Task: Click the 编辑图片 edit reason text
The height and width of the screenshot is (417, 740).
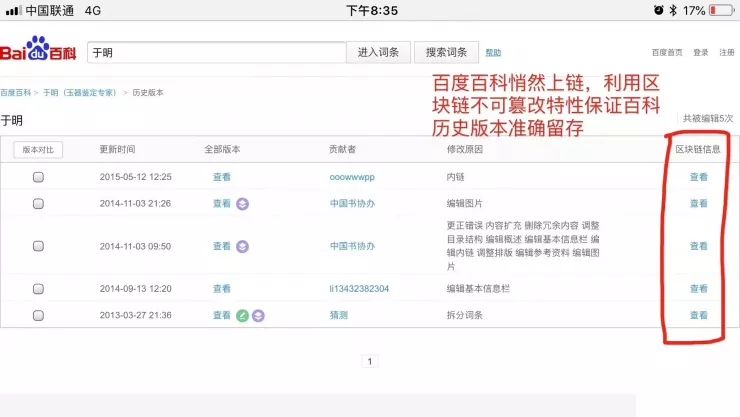Action: pos(465,204)
